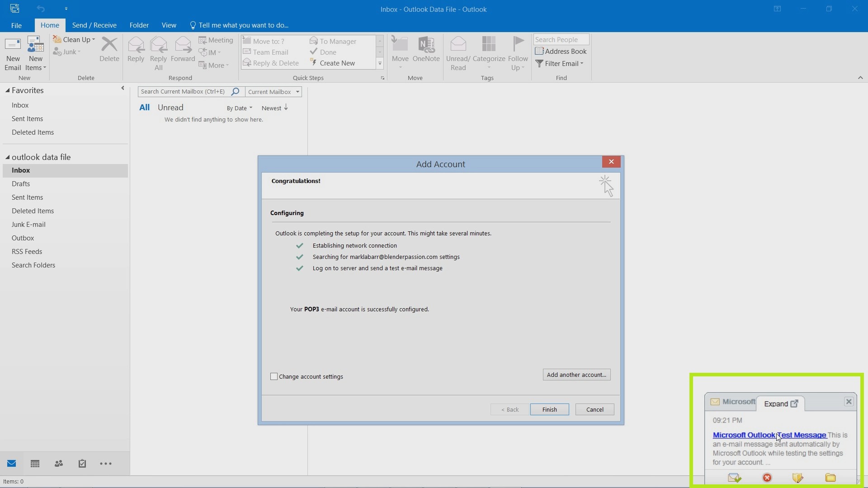Open the By Date sort dropdown

coord(239,108)
